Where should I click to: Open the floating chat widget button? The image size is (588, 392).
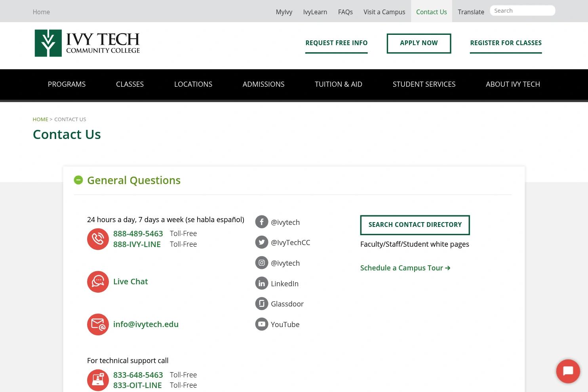[568, 371]
